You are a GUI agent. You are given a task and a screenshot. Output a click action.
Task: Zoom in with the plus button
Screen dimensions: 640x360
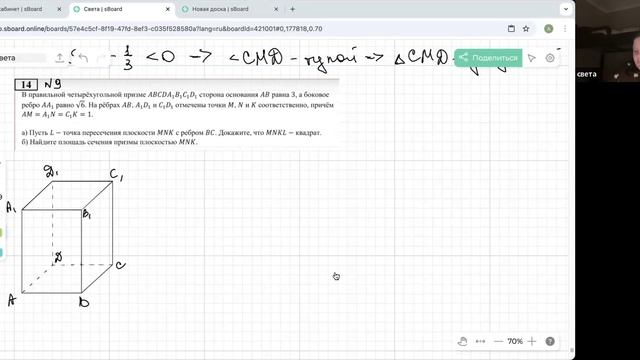coord(531,341)
